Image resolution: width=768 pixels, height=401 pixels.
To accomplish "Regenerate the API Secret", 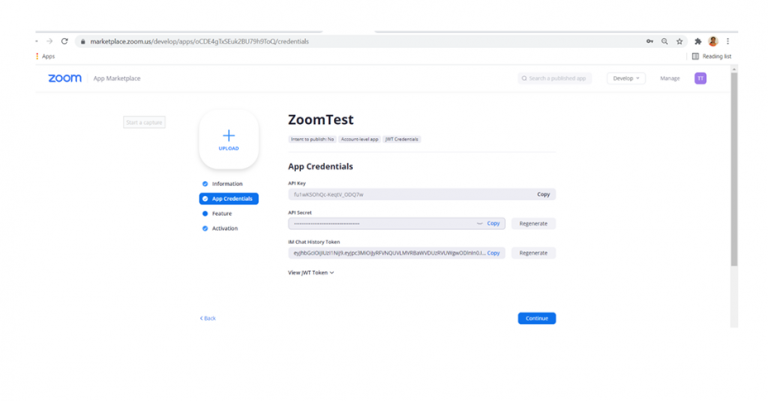I will [533, 224].
